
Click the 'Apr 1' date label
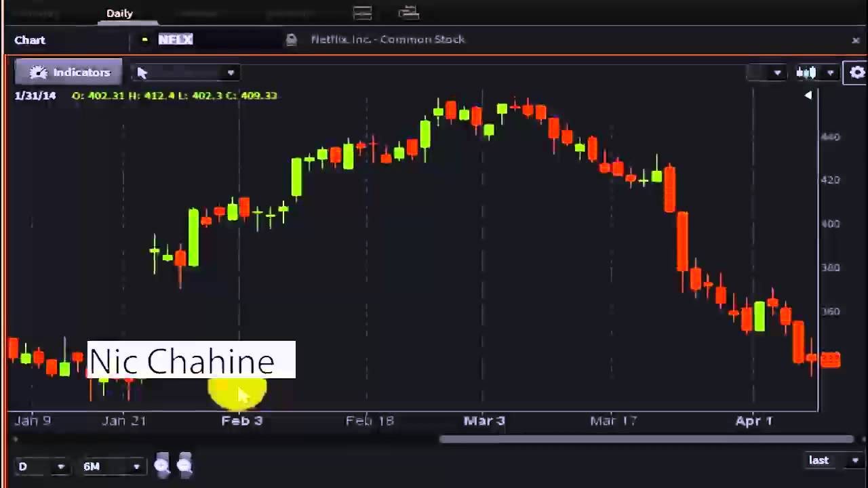click(754, 421)
